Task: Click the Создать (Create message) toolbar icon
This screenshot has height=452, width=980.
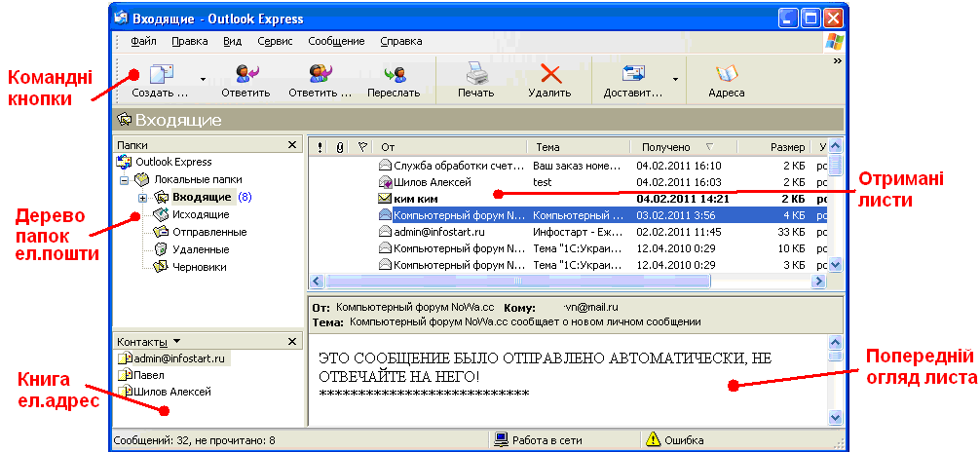Action: tap(160, 74)
